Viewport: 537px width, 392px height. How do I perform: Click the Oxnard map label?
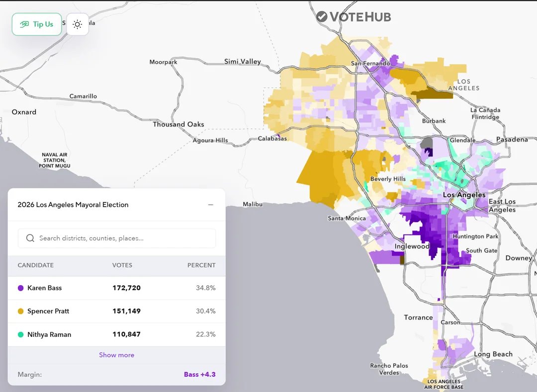click(x=24, y=112)
